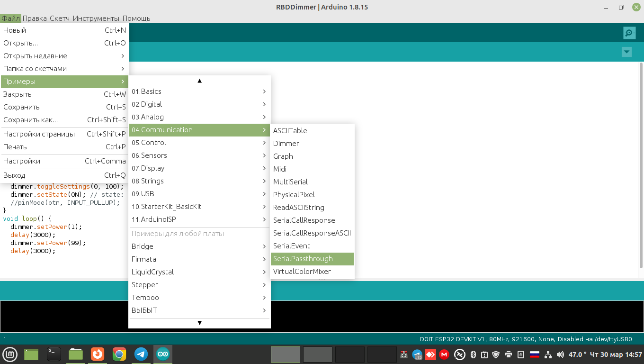Expand the Firmata library examples
644x364 pixels.
[x=199, y=259]
